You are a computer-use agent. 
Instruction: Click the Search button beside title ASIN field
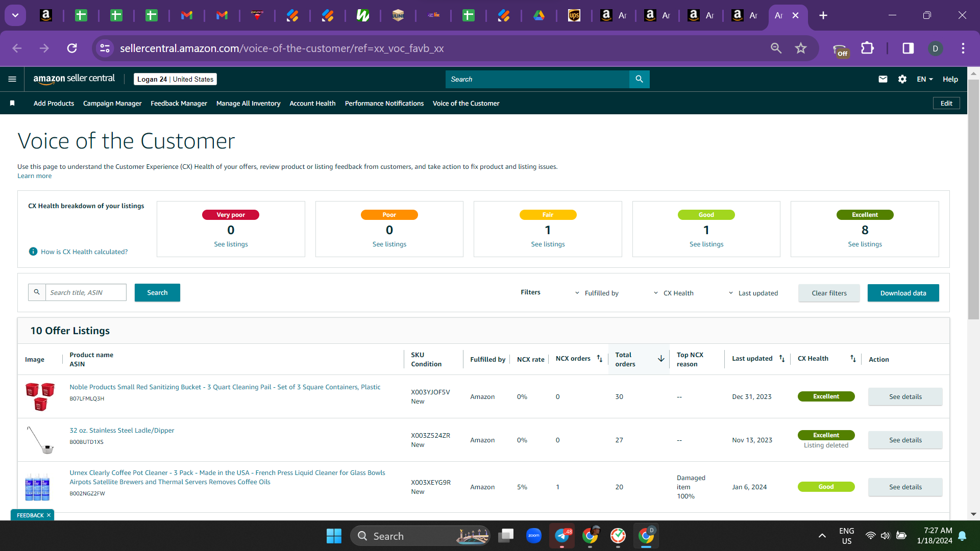pos(157,292)
